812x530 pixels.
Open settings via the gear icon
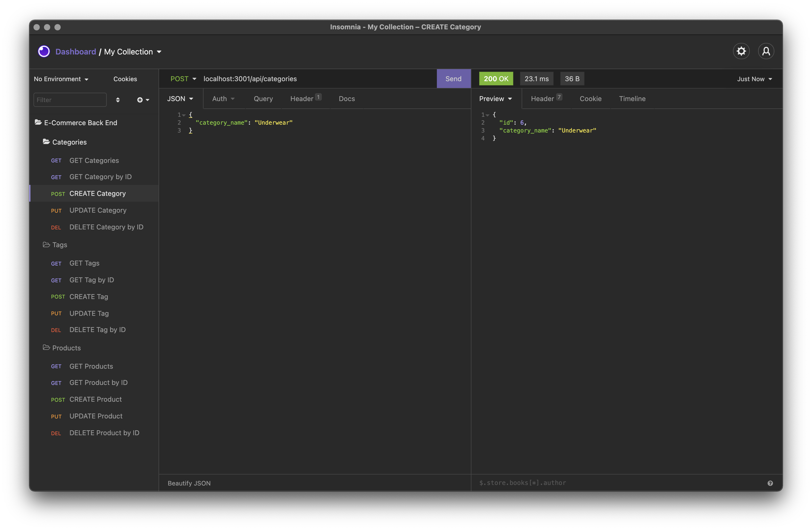click(x=741, y=51)
